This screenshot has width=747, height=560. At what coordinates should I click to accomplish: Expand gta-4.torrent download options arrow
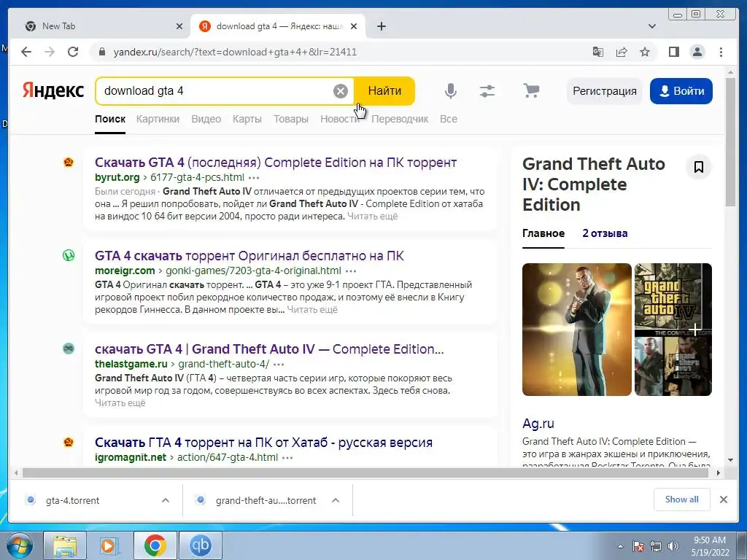click(166, 500)
